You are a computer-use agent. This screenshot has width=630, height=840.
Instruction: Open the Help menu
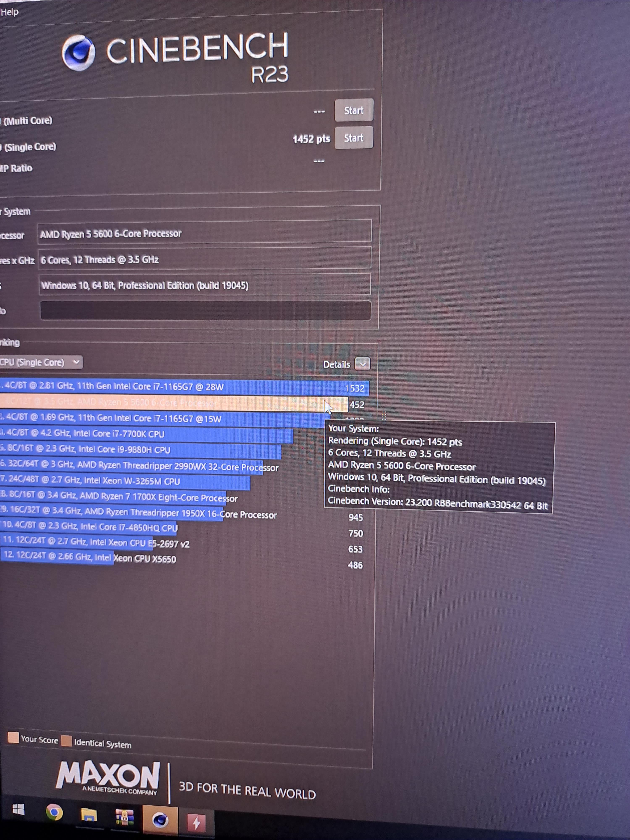click(9, 12)
